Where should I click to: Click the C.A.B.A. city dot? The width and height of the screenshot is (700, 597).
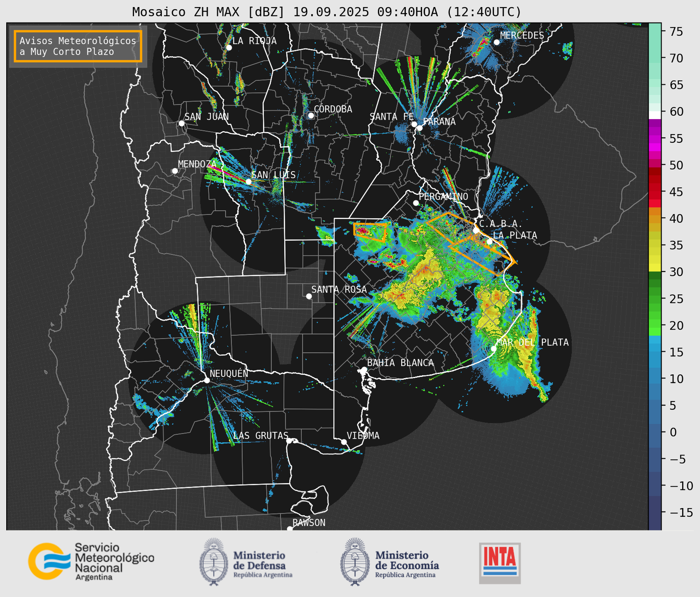pos(476,230)
